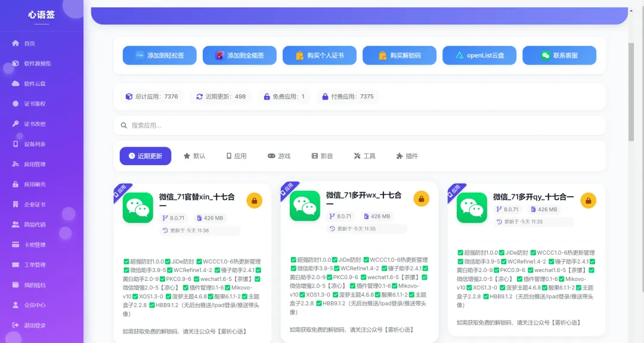Click the 付费应用: 7375 stat
644x343 pixels.
click(x=348, y=97)
